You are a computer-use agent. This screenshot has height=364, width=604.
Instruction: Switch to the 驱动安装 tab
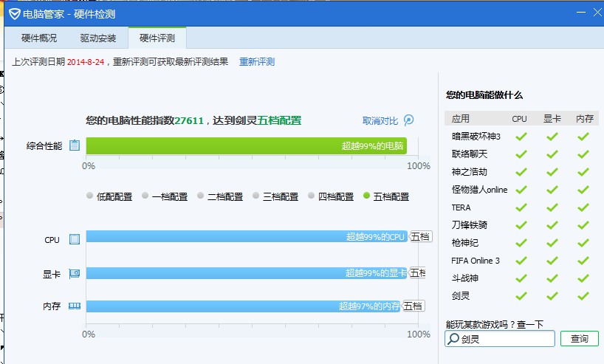[98, 38]
